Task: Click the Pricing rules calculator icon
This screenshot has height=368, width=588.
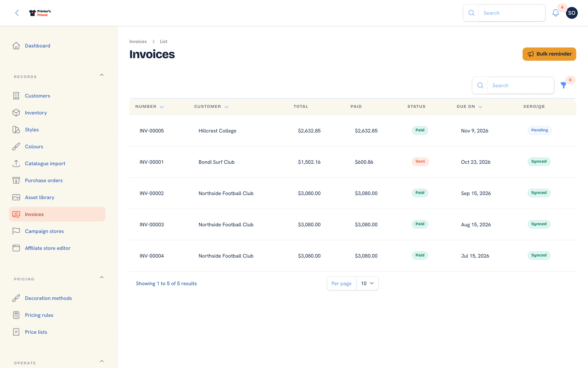Action: click(x=16, y=315)
